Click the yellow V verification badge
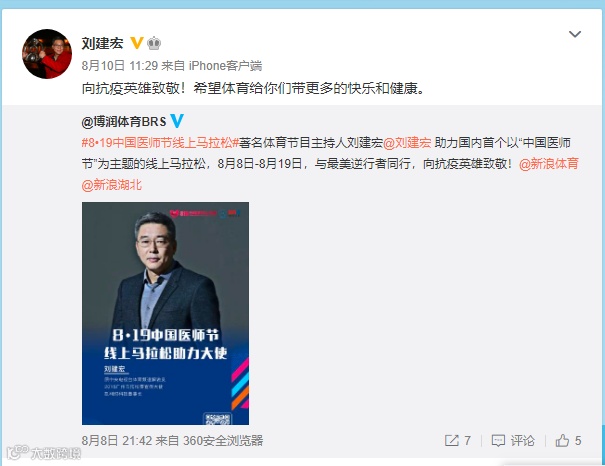This screenshot has width=605, height=466. (x=137, y=43)
